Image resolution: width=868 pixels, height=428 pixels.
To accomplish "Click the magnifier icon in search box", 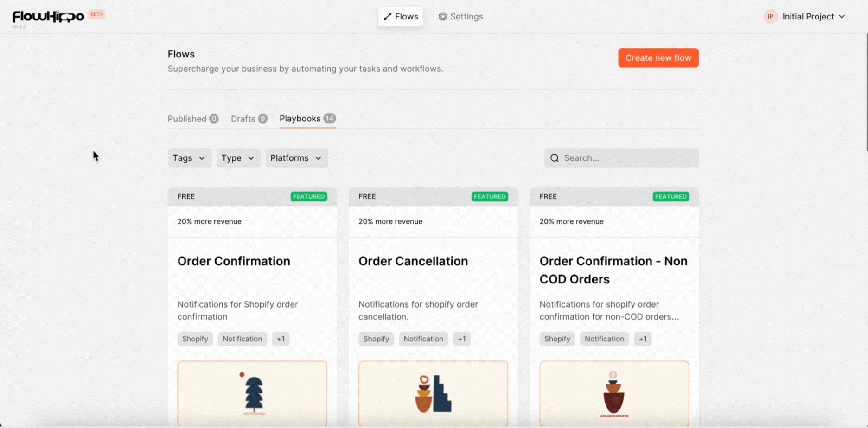I will point(555,158).
